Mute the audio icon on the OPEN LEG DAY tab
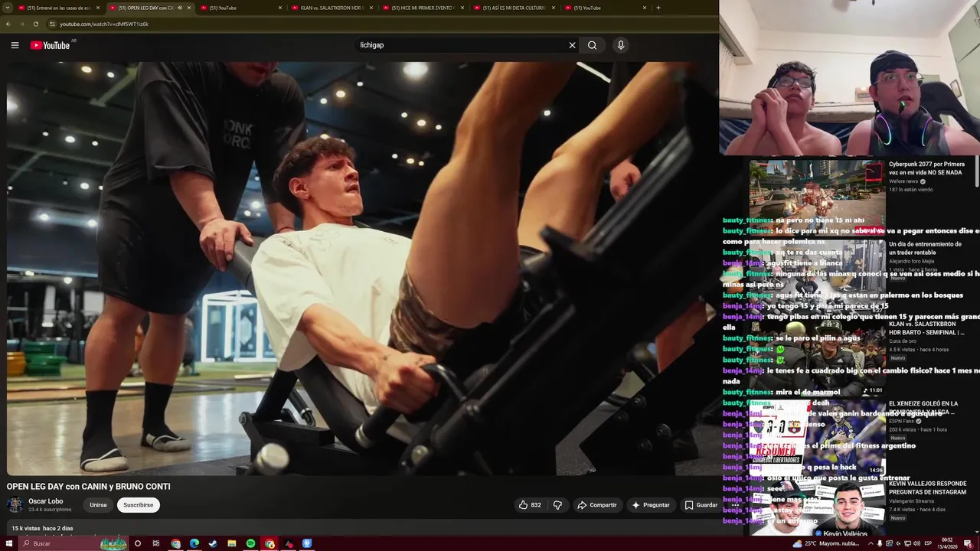The image size is (980, 551). coord(180,8)
